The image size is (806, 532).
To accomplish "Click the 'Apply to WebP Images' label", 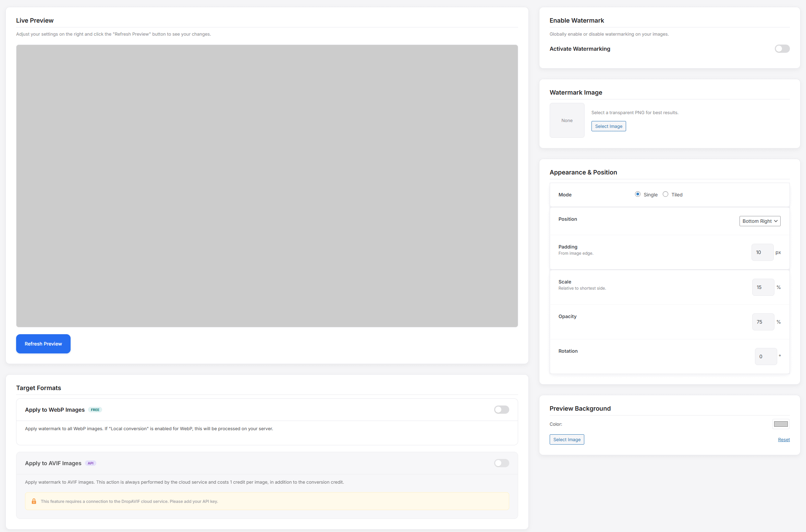I will (x=55, y=410).
